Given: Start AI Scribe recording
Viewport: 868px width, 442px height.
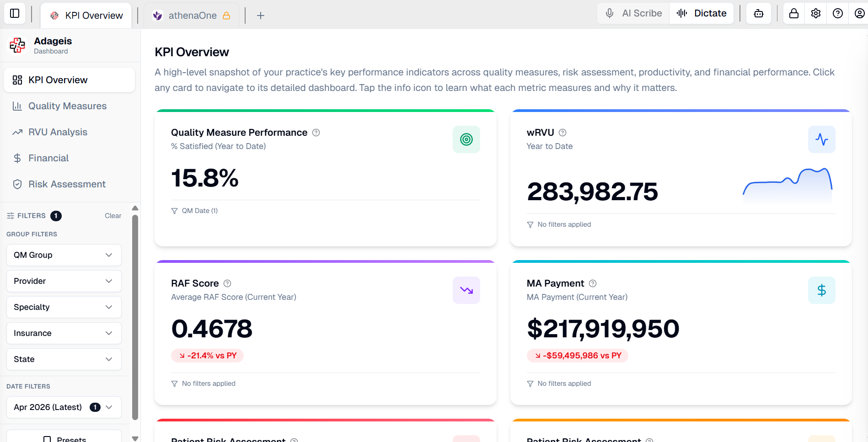Looking at the screenshot, I should point(633,13).
